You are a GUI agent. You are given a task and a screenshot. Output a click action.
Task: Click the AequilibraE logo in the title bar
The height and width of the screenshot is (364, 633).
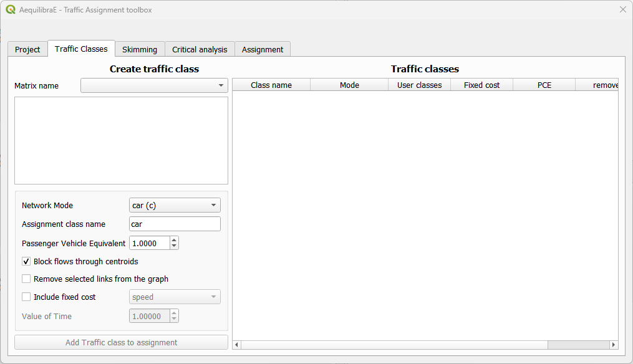click(x=10, y=9)
